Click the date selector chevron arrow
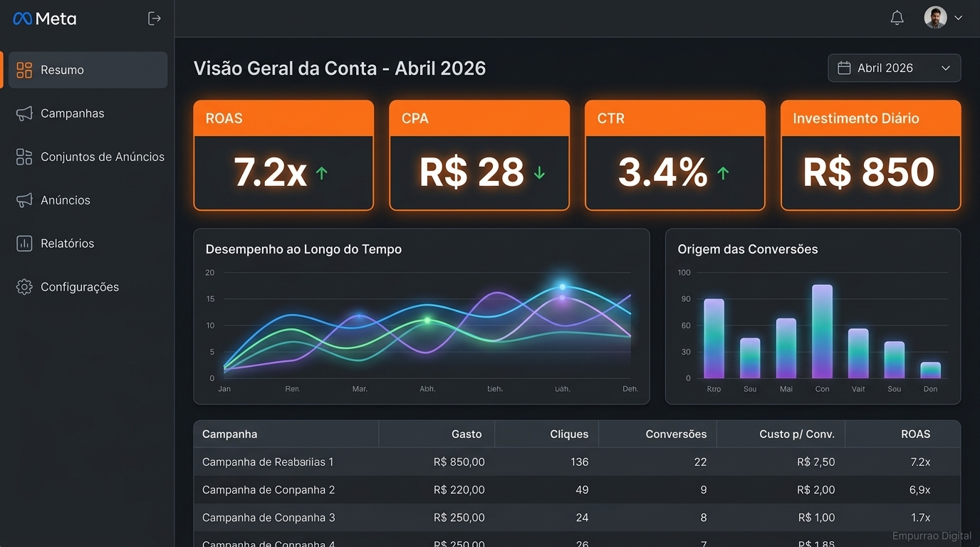This screenshot has width=980, height=547. click(x=946, y=68)
